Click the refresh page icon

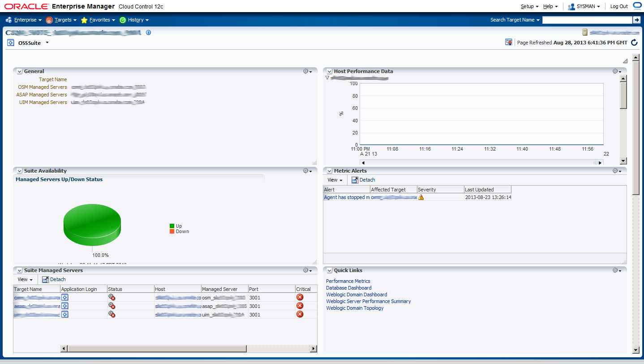pyautogui.click(x=634, y=43)
